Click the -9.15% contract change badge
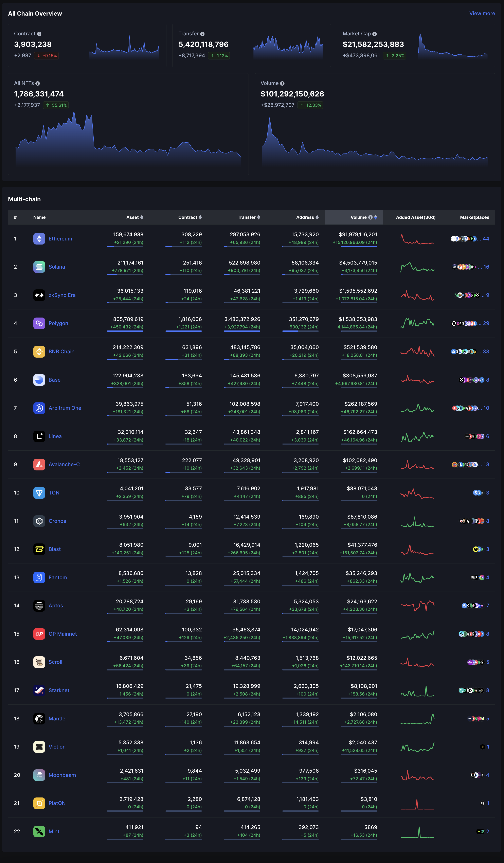 pos(47,55)
